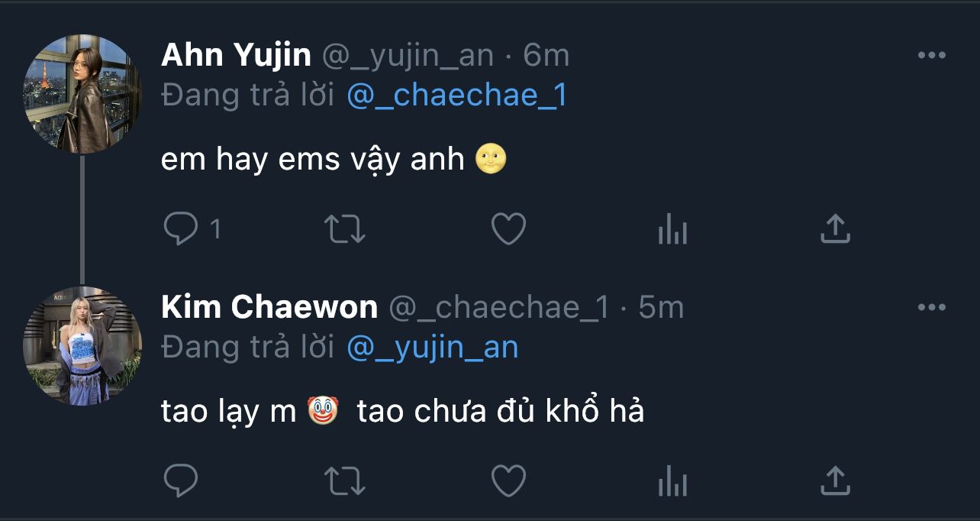Like Kim Chaewon's tweet
The height and width of the screenshot is (521, 980).
pos(508,481)
